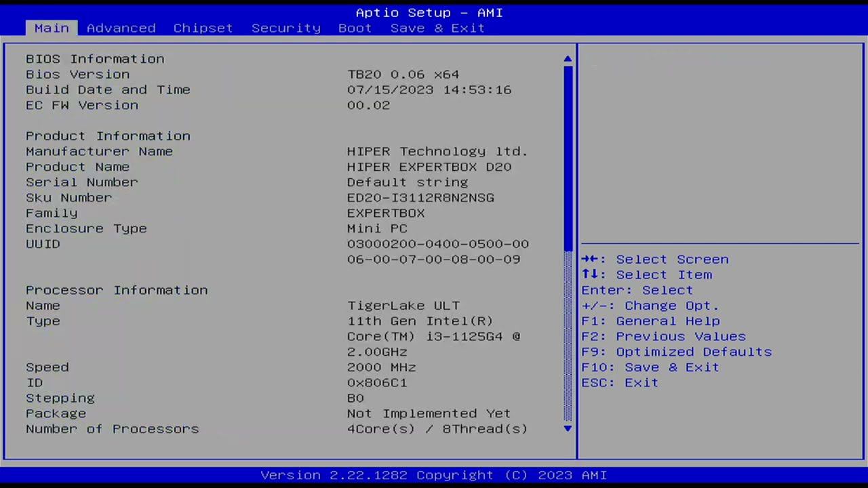Click the ESC: Exit hint

(620, 383)
